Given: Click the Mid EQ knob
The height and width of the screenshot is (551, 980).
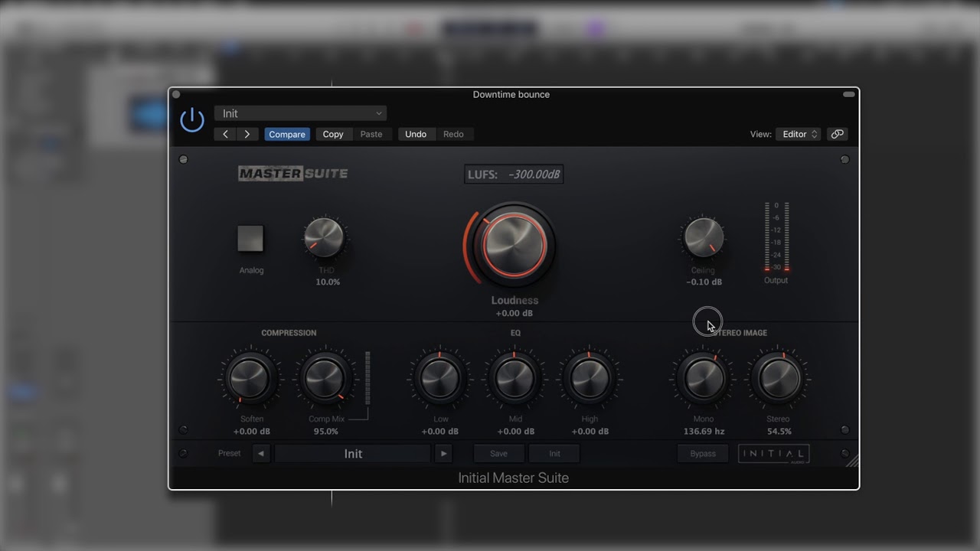Looking at the screenshot, I should (x=514, y=377).
